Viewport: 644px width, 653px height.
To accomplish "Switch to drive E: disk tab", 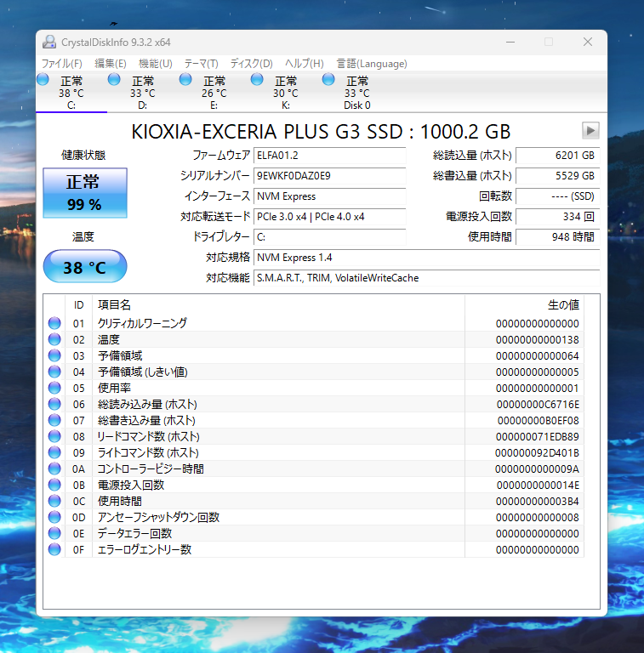I will (214, 93).
